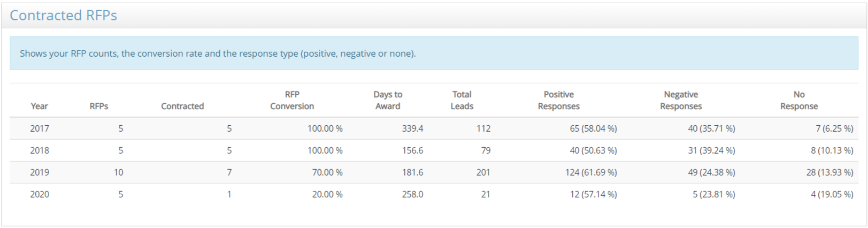Click the Contracted RFPs panel title
The width and height of the screenshot is (868, 228).
click(63, 16)
